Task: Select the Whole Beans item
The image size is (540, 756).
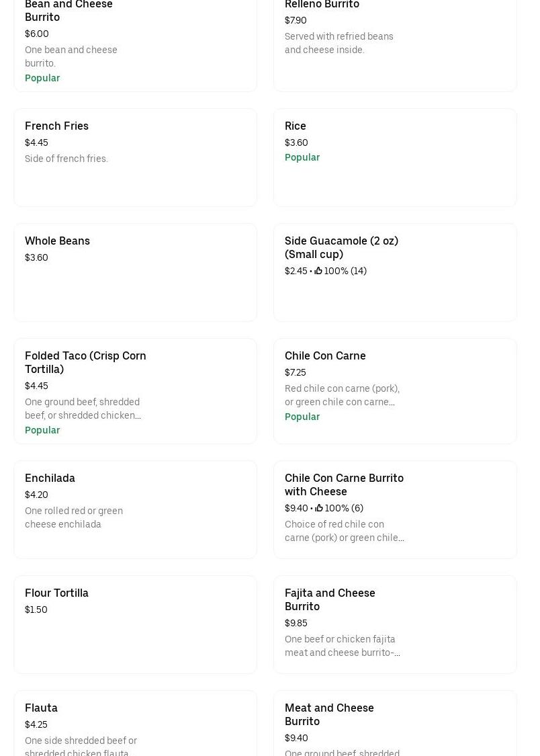Action: (57, 241)
